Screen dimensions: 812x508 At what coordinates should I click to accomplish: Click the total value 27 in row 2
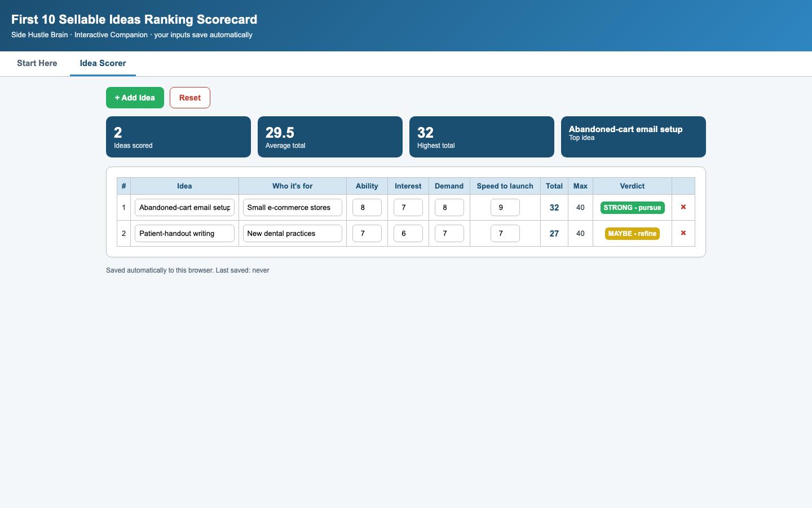click(x=554, y=234)
